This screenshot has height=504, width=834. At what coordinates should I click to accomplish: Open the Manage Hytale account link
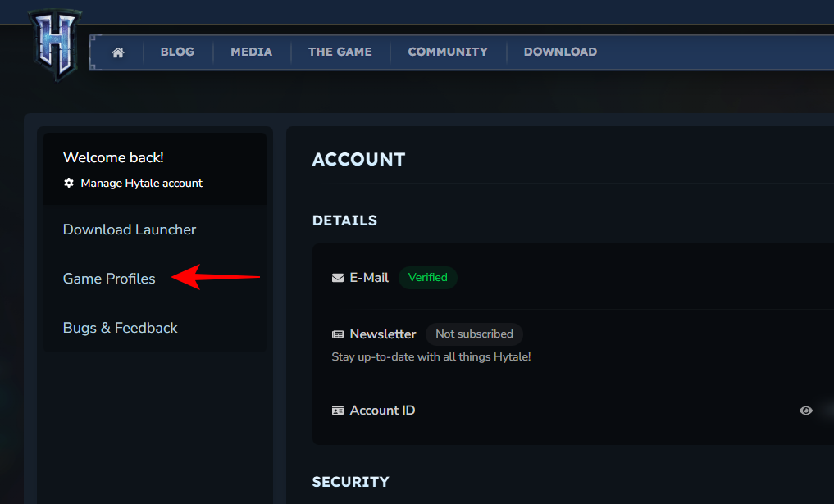pos(141,183)
